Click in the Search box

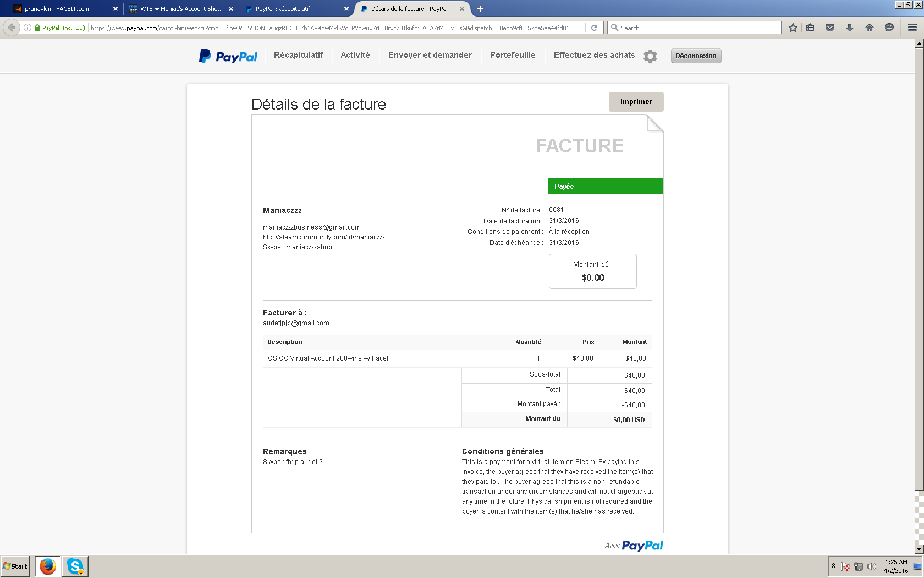click(694, 28)
